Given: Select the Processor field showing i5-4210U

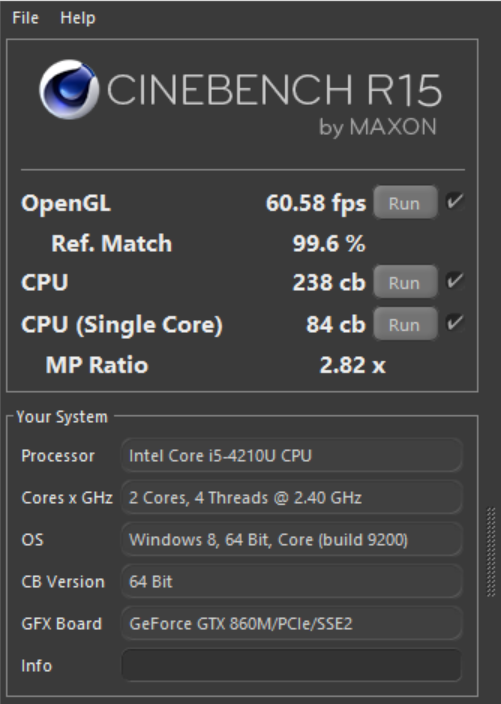Looking at the screenshot, I should (x=292, y=456).
